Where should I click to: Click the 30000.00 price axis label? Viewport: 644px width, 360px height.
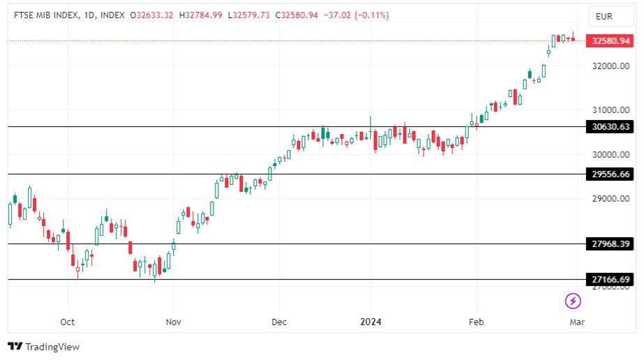point(611,154)
